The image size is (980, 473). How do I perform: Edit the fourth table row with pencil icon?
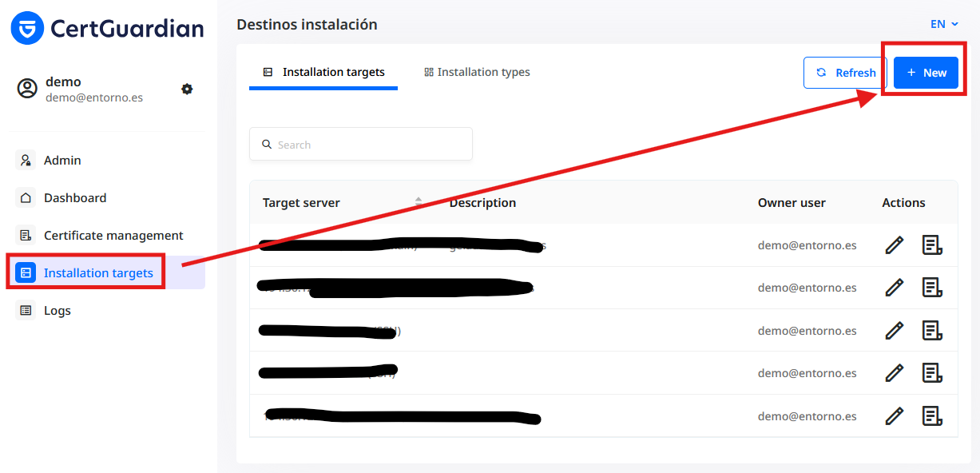895,372
